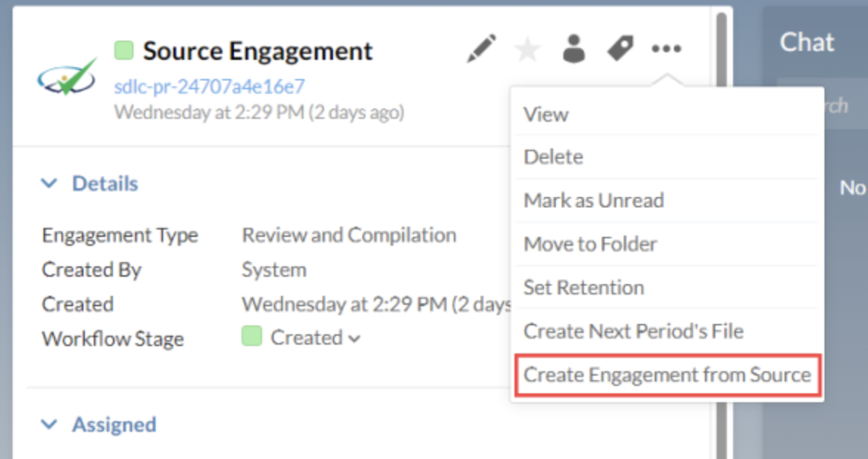
Task: Collapse the Assigned section chevron
Action: click(49, 425)
